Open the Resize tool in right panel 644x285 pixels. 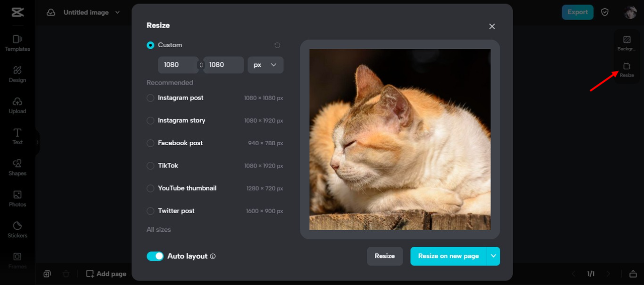[x=627, y=70]
